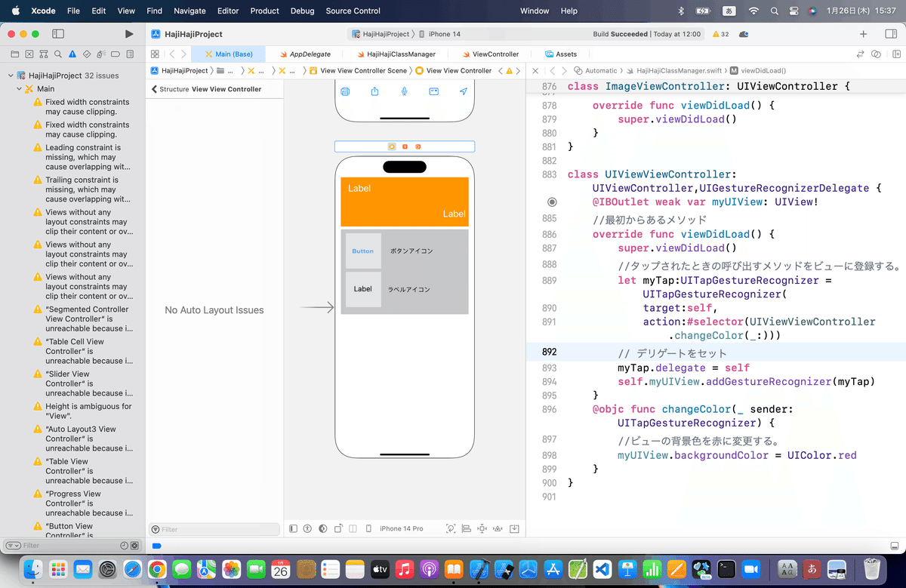Toggle the inspector sidebar visibility
This screenshot has width=906, height=588.
(889, 34)
